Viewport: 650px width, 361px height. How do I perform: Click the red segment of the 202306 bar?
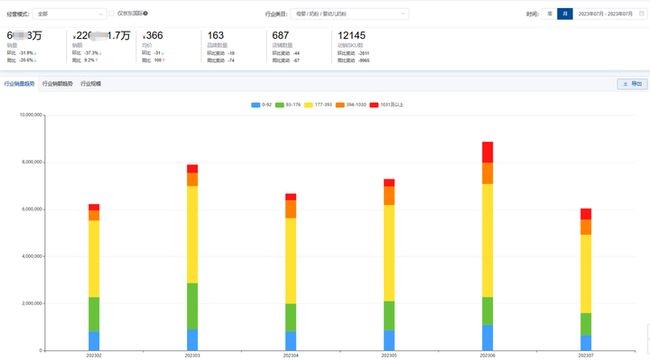[488, 152]
